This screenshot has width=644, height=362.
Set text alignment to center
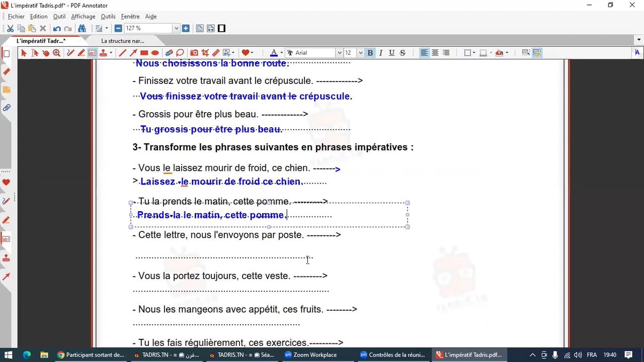pos(435,53)
